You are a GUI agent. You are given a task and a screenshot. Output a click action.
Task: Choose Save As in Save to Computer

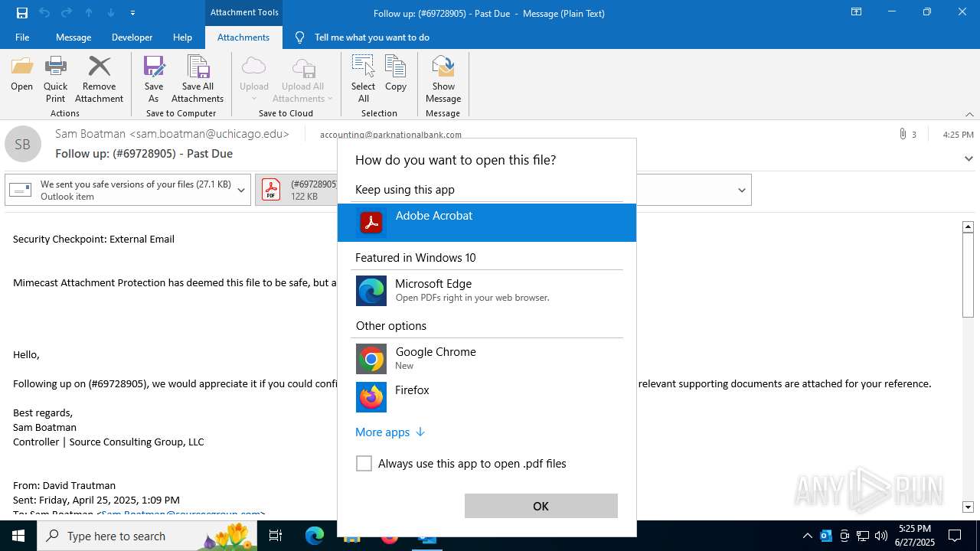coord(154,79)
